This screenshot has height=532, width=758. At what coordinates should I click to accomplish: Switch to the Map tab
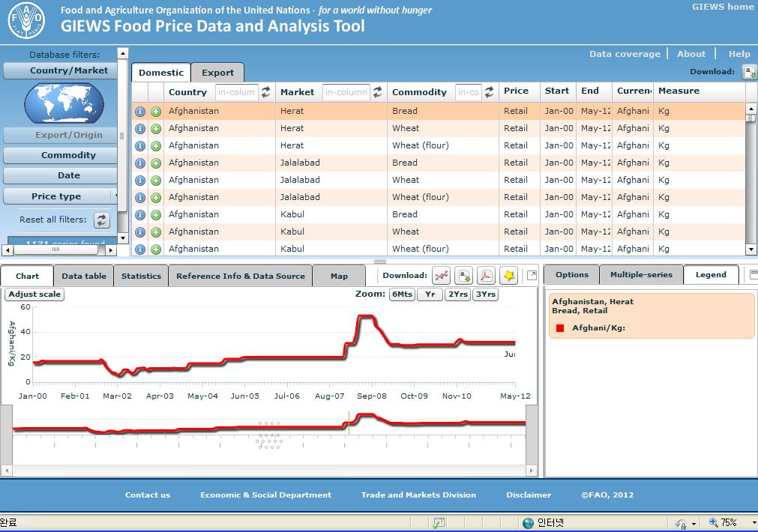tap(339, 276)
